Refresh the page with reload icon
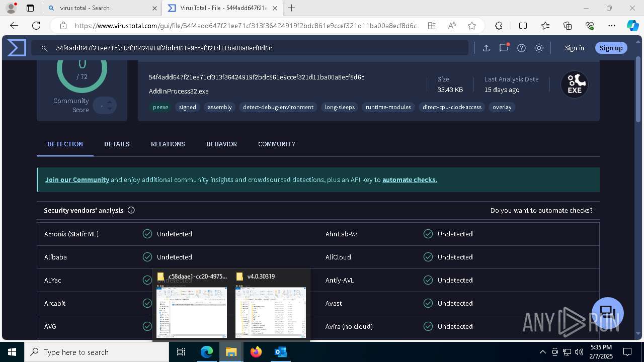Image resolution: width=644 pixels, height=362 pixels. click(x=36, y=26)
